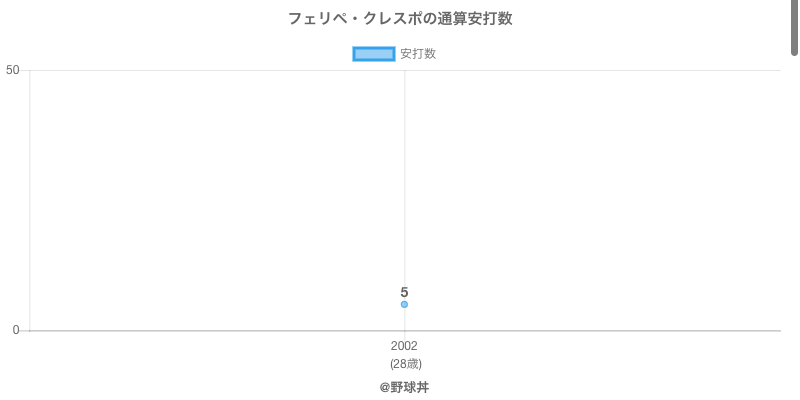Select the blue data point for 2002

tap(404, 305)
